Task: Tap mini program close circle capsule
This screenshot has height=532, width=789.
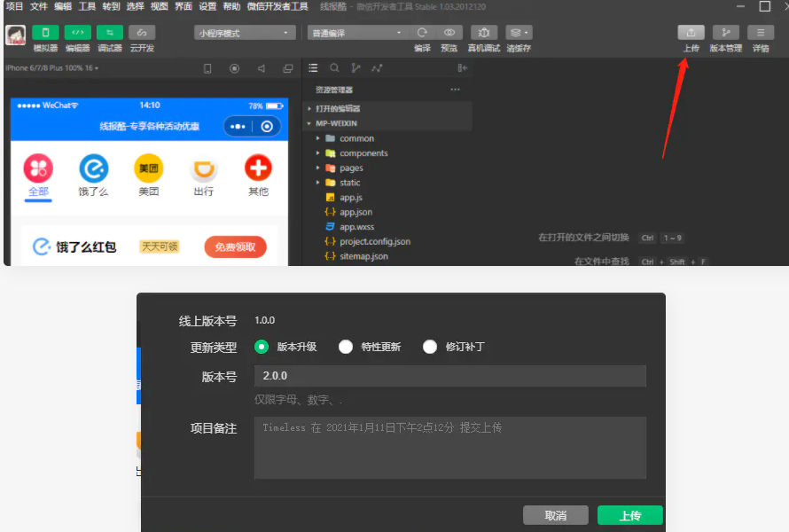Action: [x=267, y=126]
